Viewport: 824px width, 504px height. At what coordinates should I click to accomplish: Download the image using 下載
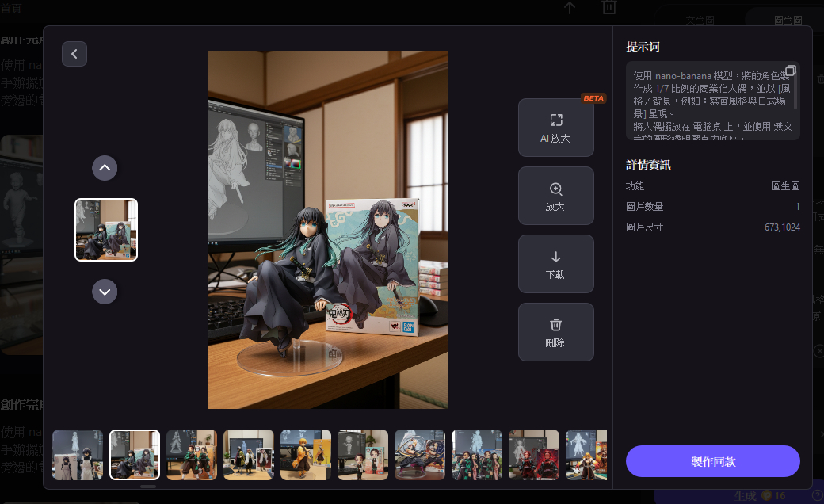[556, 264]
